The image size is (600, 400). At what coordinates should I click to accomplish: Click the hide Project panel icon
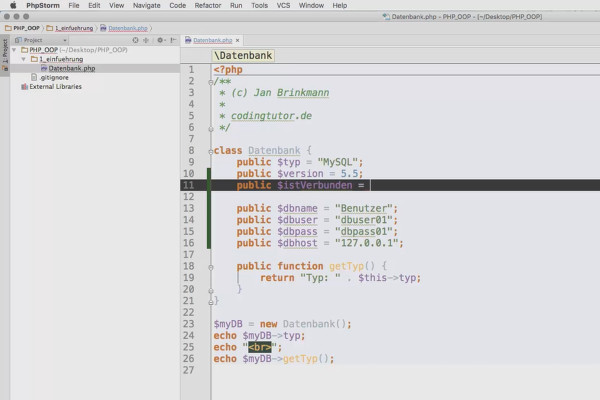tap(173, 40)
